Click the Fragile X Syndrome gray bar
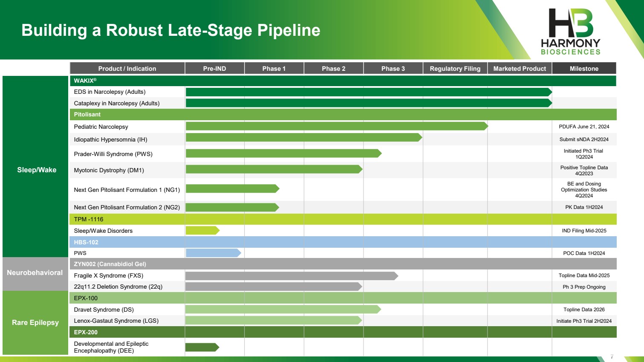 [292, 276]
